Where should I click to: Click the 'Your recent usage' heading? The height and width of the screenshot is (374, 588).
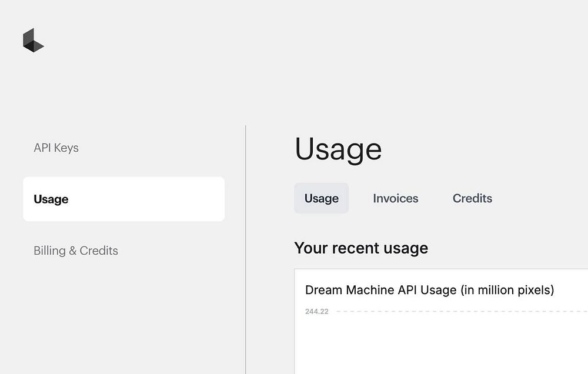coord(361,248)
